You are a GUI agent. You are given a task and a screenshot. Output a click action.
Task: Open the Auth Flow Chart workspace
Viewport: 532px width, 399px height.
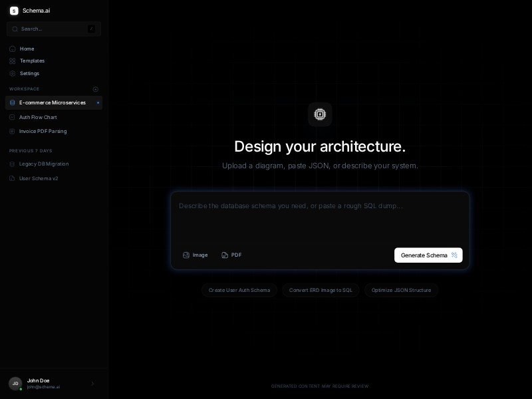pos(38,117)
